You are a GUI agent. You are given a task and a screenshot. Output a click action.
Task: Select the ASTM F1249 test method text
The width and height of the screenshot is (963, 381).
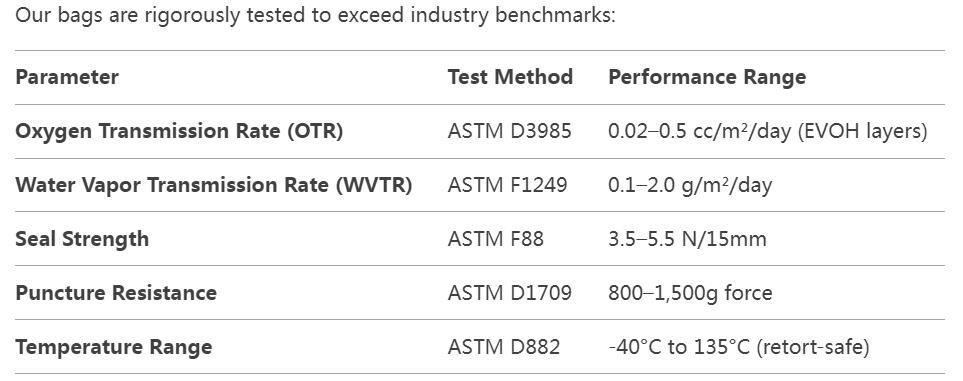click(507, 186)
